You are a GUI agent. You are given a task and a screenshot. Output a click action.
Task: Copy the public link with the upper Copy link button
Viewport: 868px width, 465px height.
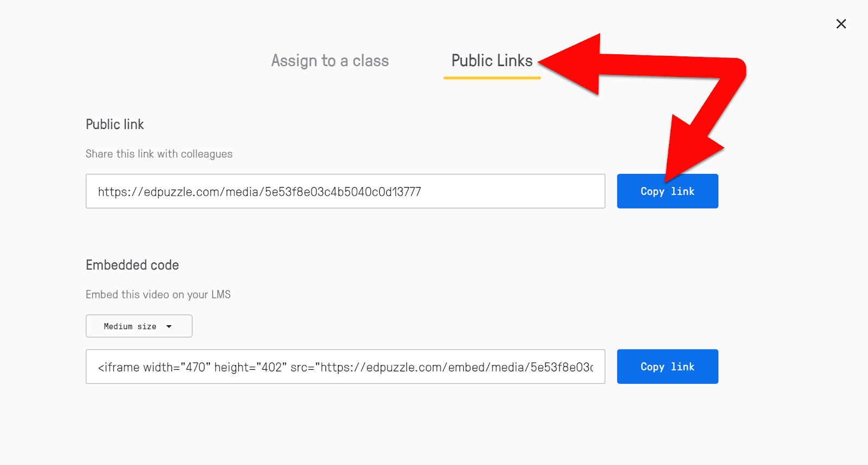pyautogui.click(x=667, y=191)
